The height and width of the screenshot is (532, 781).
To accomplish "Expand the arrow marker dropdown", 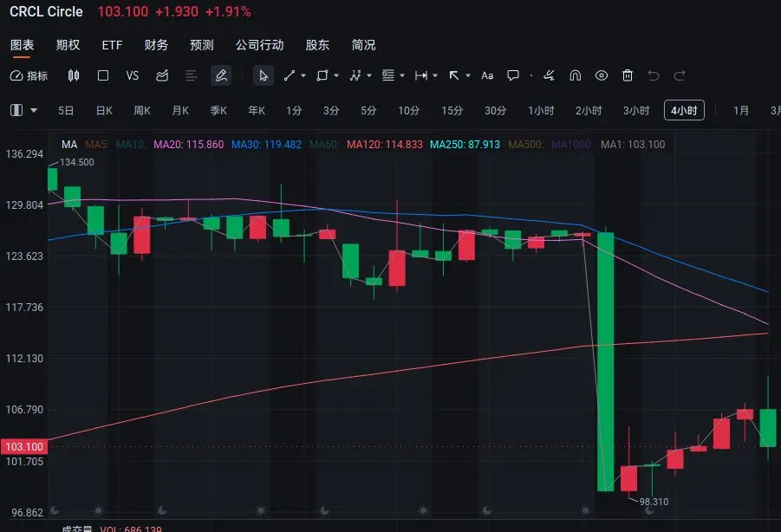I will point(468,75).
